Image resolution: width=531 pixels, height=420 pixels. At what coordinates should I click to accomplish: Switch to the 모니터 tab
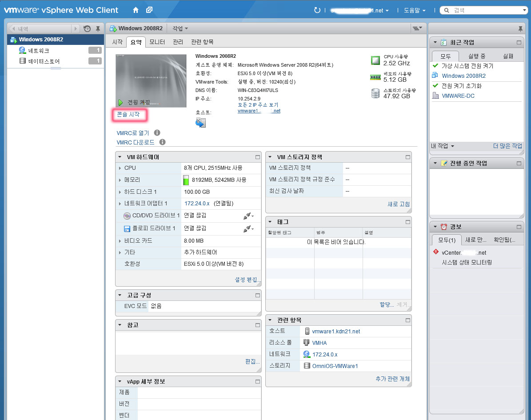[157, 42]
